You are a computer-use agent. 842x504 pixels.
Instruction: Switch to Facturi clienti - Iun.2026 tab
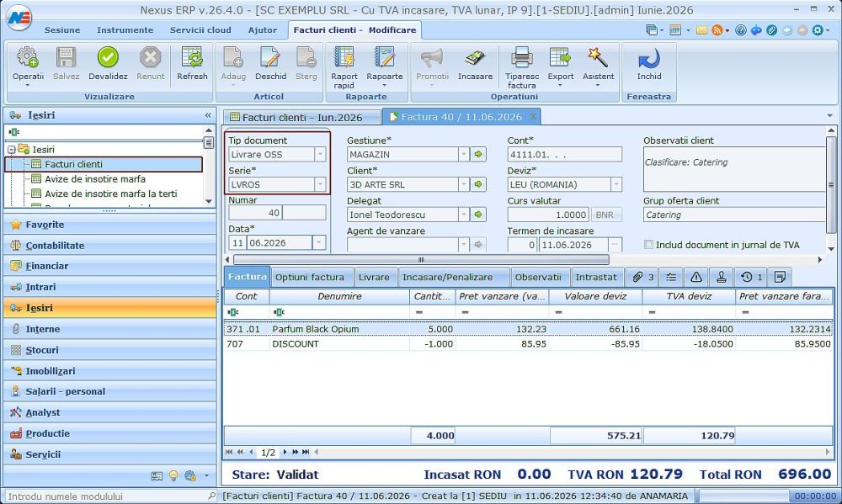pos(301,117)
